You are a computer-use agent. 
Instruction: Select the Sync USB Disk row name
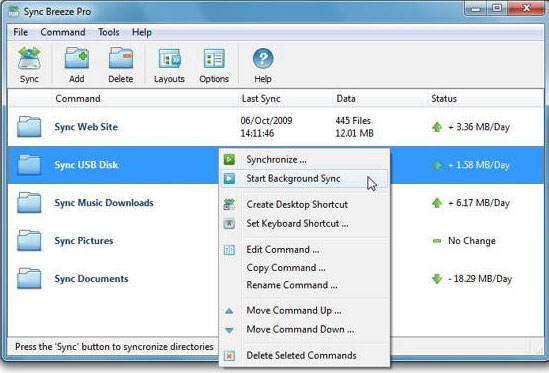tap(86, 165)
